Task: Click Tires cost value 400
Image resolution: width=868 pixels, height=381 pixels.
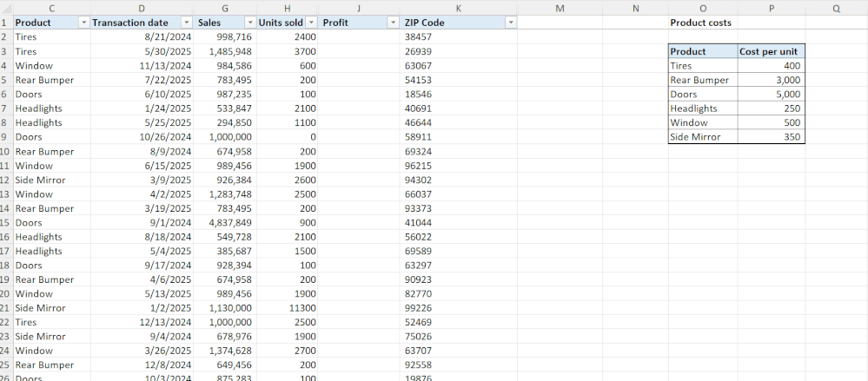Action: point(772,66)
